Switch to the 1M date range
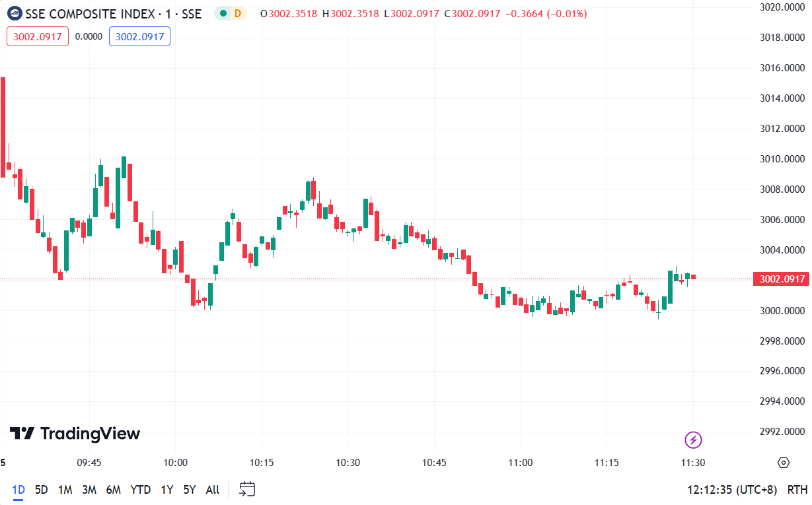Image resolution: width=812 pixels, height=505 pixels. 65,489
